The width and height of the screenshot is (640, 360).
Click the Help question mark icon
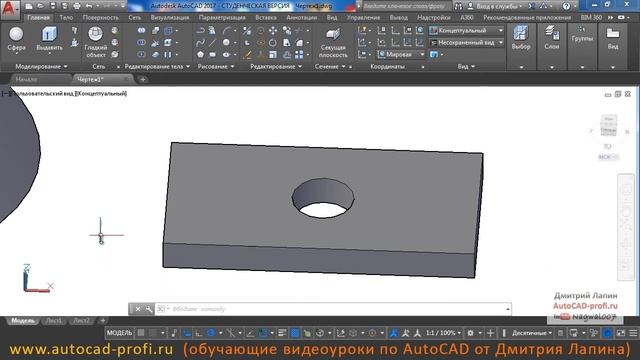coord(566,6)
